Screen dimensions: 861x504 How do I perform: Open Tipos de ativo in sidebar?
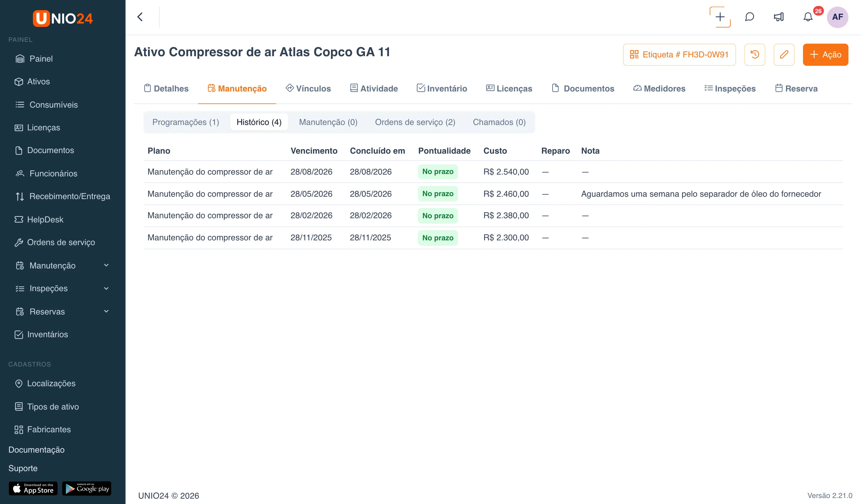pyautogui.click(x=47, y=407)
